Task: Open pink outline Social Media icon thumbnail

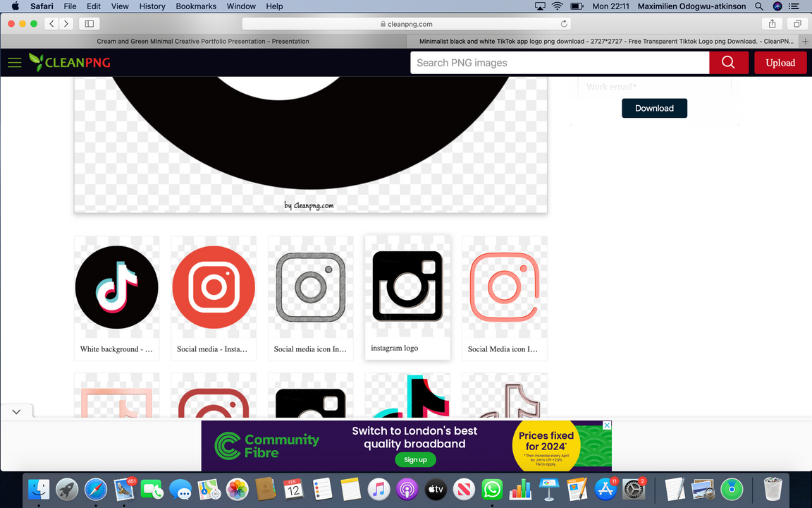Action: (505, 287)
